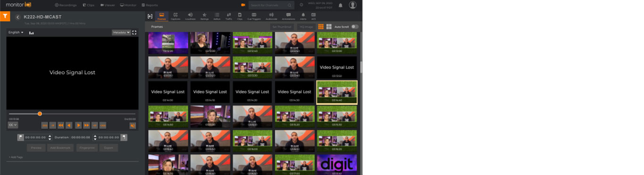Click the orange filter funnel icon
Image resolution: width=644 pixels, height=175 pixels.
coord(5,16)
